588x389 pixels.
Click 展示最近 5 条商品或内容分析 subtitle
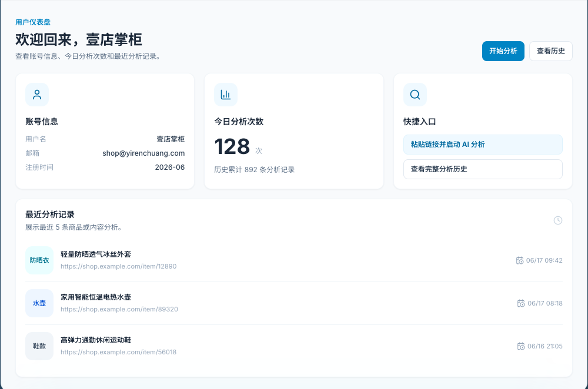73,227
